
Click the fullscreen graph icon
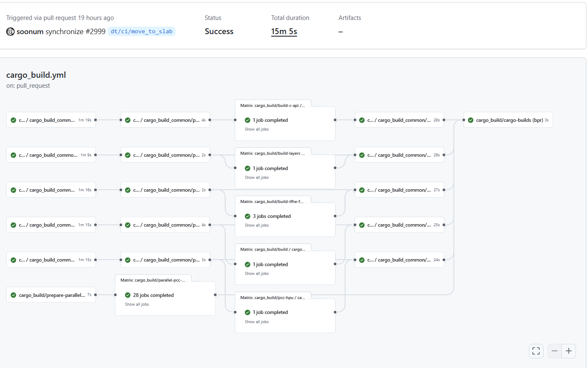coord(536,351)
